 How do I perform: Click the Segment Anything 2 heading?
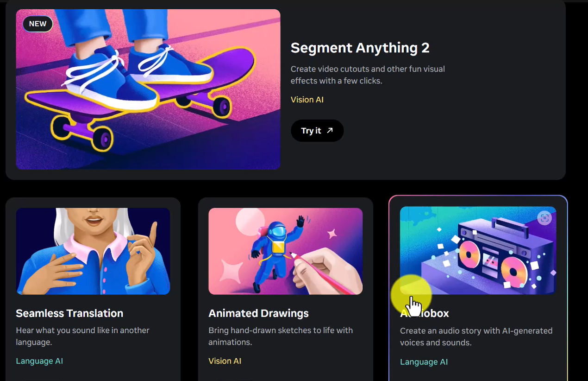click(x=360, y=48)
